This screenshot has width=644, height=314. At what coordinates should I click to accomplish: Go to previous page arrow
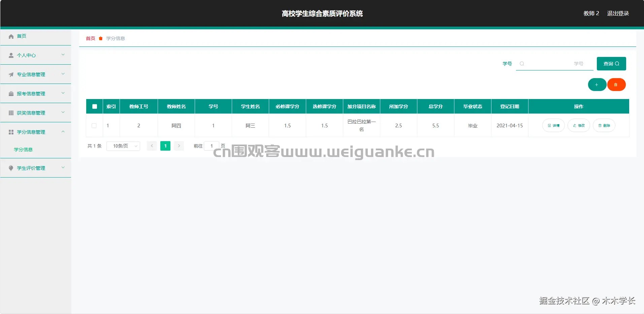[152, 146]
